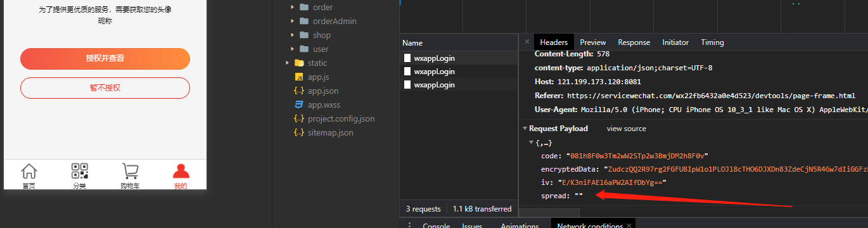Switch to the Timing tab
The image size is (868, 228).
(x=712, y=42)
